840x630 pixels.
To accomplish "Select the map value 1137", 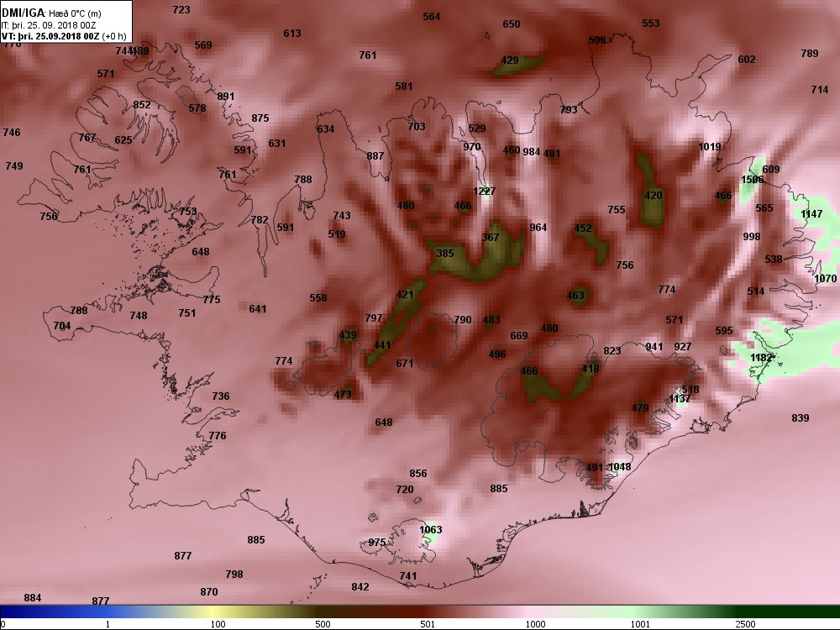I will click(x=680, y=399).
